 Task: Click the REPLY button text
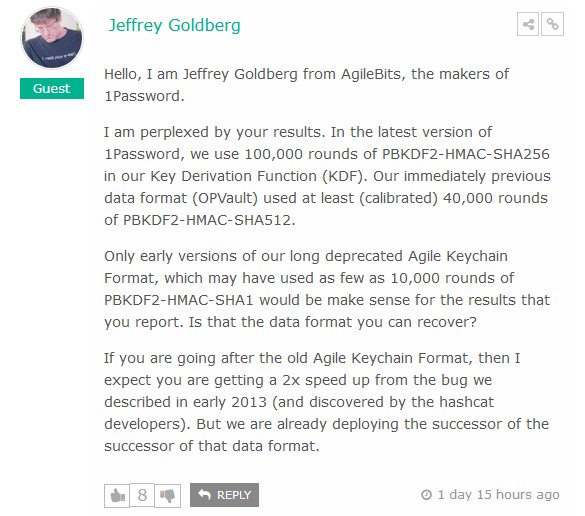click(234, 495)
